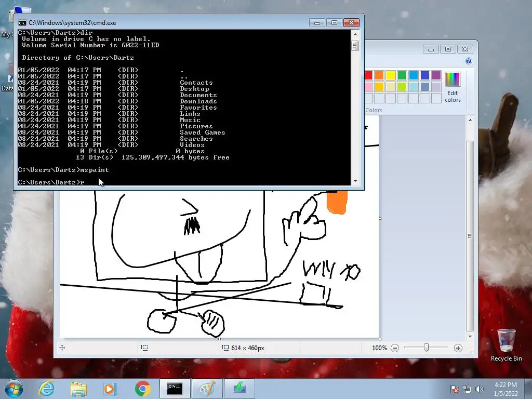Zoom out with Paint's minus button
532x399 pixels.
[x=395, y=348]
